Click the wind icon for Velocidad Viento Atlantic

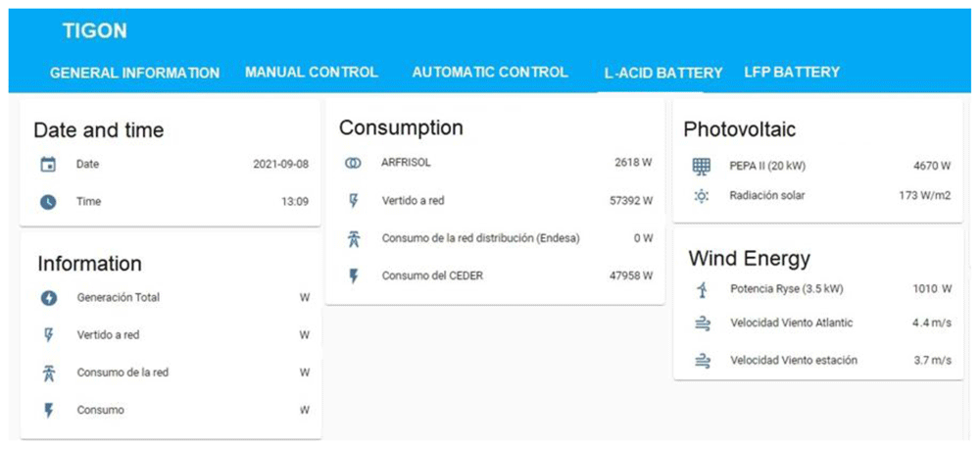point(703,324)
